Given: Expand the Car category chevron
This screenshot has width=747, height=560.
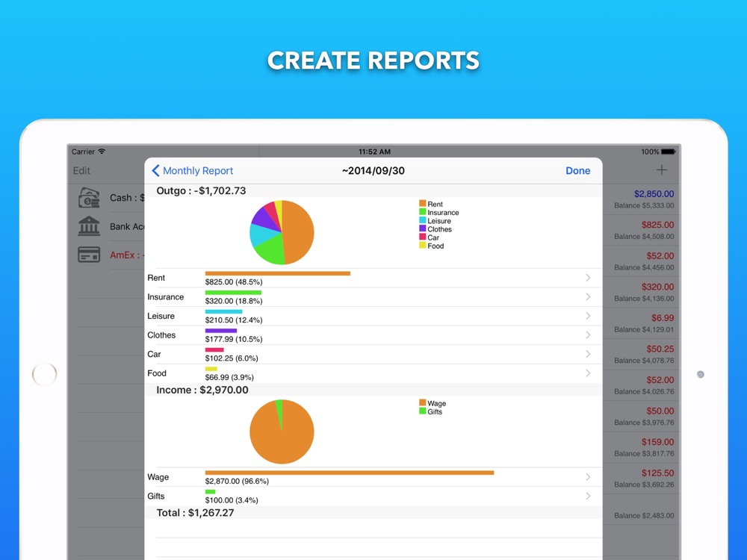Looking at the screenshot, I should coord(588,354).
